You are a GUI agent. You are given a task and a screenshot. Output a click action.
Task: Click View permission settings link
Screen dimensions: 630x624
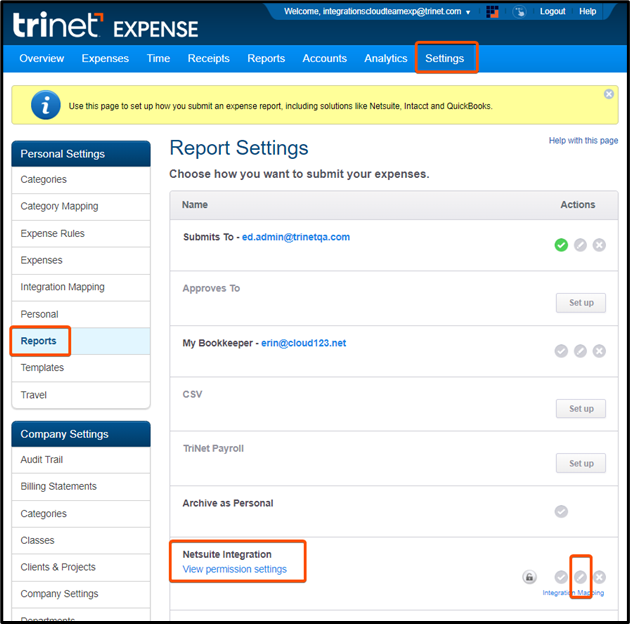click(235, 569)
